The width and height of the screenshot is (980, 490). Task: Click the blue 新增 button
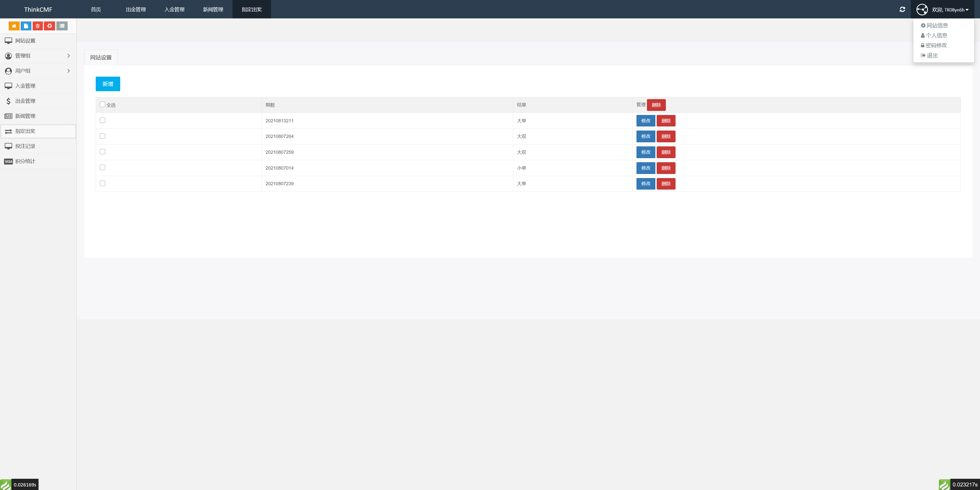pos(108,84)
